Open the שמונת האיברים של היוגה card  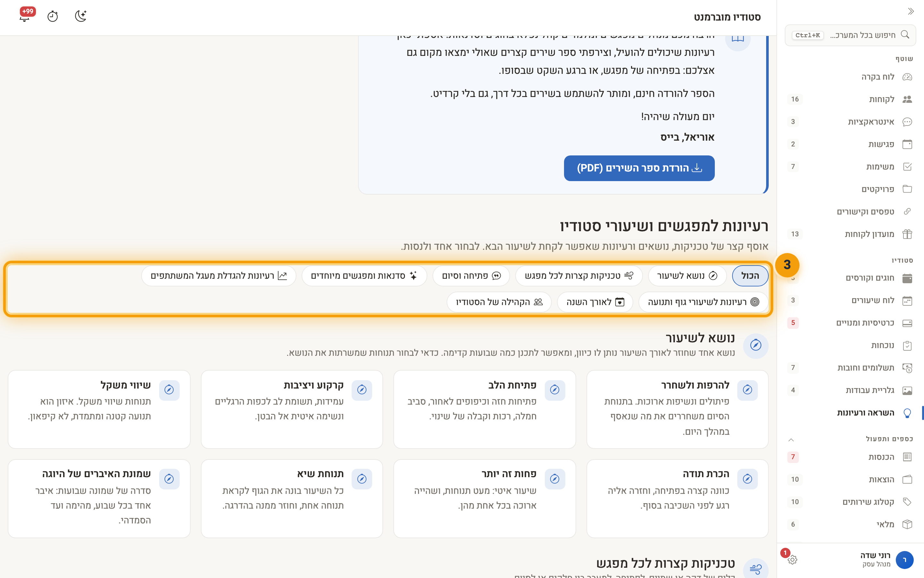tap(99, 498)
